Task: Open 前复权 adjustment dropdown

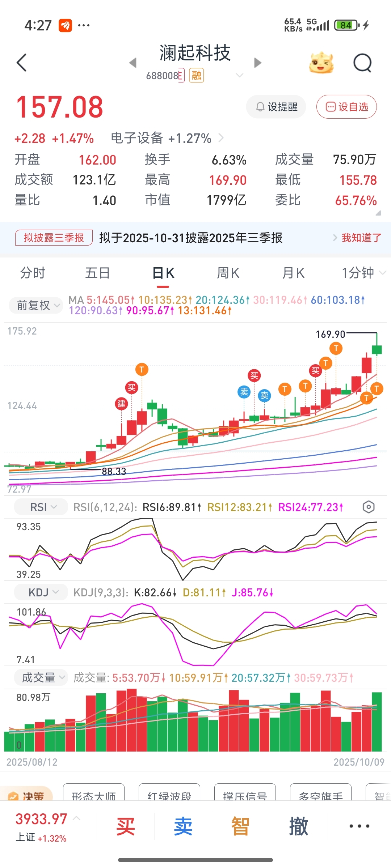Action: (x=35, y=306)
